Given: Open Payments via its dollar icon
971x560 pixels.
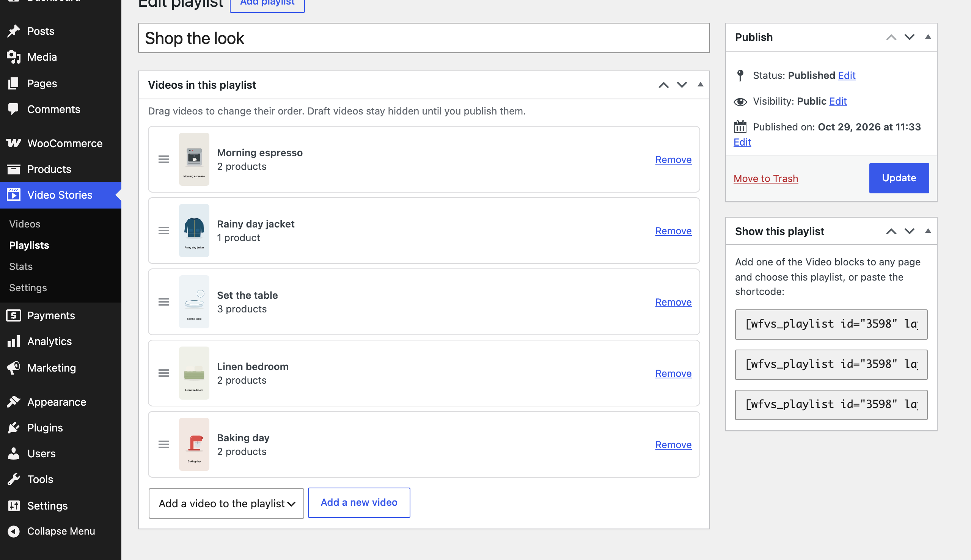Looking at the screenshot, I should pos(13,315).
